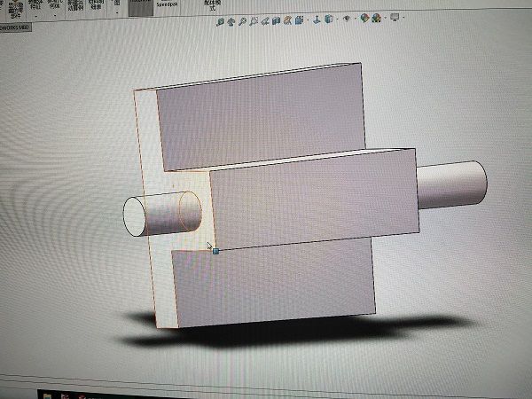Select the blue vertex point marker
The image size is (532, 399).
coord(215,251)
